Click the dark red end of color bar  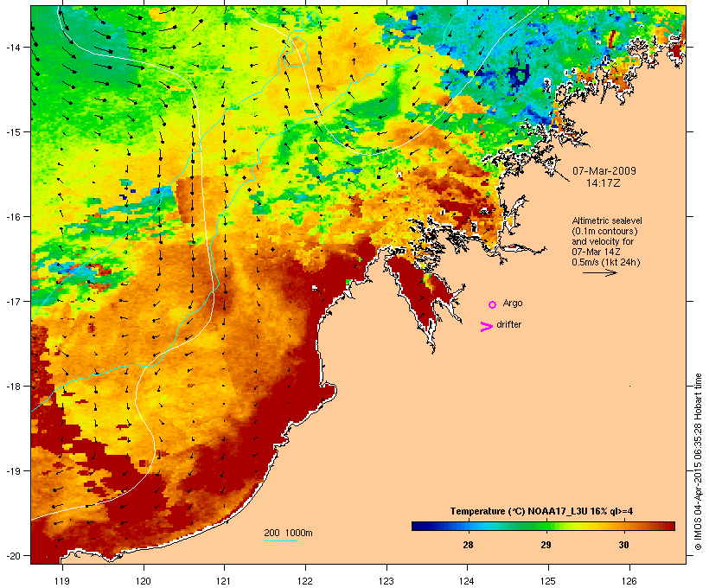(670, 526)
